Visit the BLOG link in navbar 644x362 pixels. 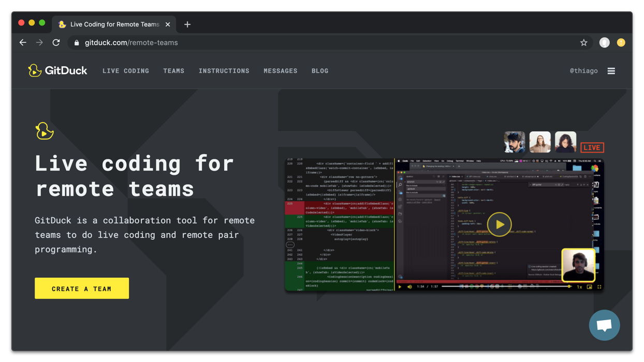(x=320, y=71)
